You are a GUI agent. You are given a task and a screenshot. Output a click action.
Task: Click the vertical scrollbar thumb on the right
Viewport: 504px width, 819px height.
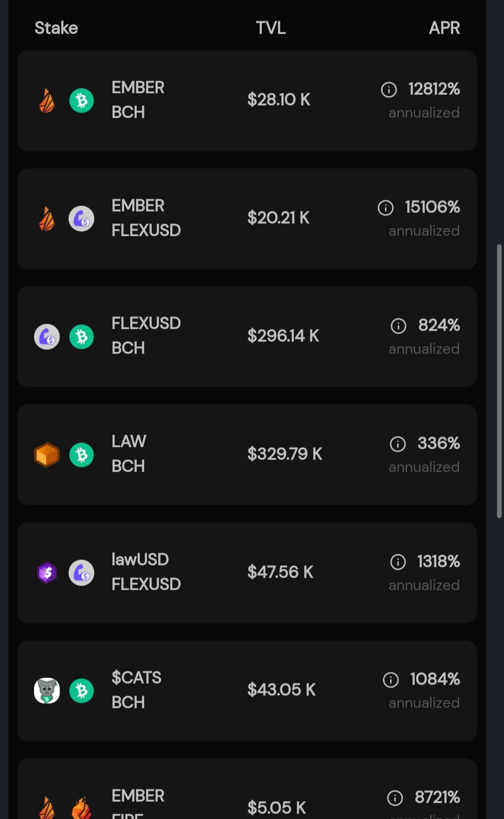pyautogui.click(x=499, y=381)
